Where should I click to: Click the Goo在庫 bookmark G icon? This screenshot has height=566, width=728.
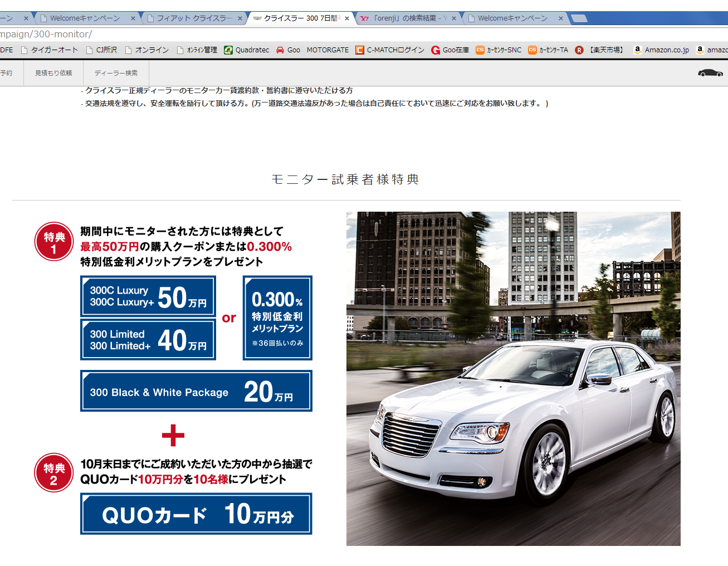pyautogui.click(x=436, y=50)
